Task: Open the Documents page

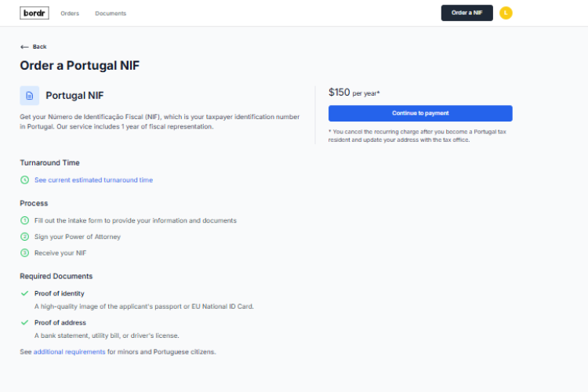Action: [111, 13]
